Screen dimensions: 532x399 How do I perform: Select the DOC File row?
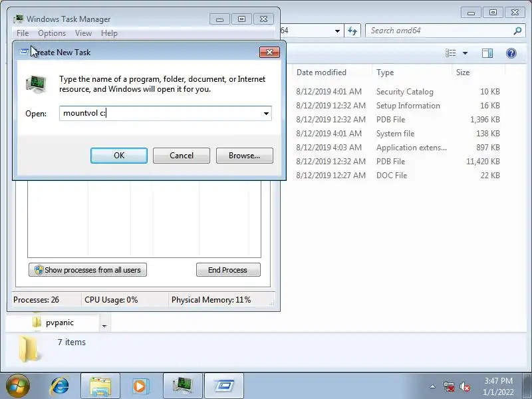398,175
